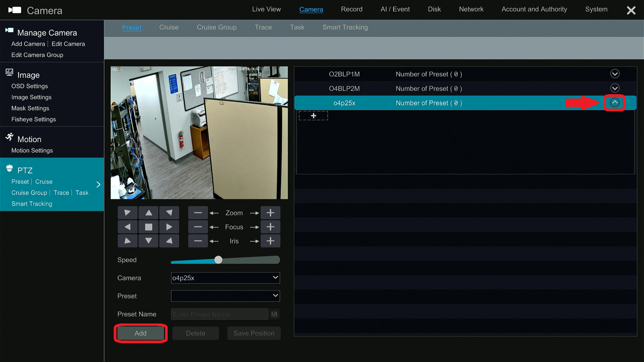Open the Preset dropdown list
This screenshot has height=362, width=644.
tap(225, 296)
